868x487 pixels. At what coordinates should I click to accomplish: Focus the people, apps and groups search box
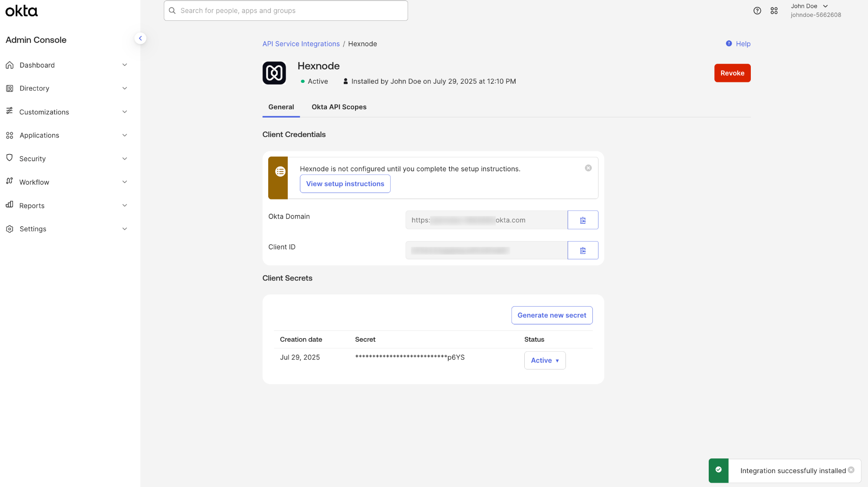click(x=286, y=10)
